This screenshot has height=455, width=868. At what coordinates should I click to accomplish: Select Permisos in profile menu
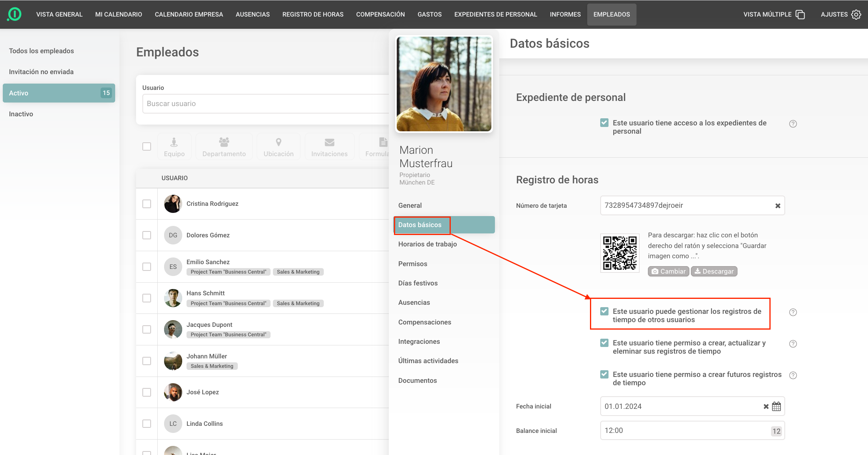pyautogui.click(x=444, y=264)
